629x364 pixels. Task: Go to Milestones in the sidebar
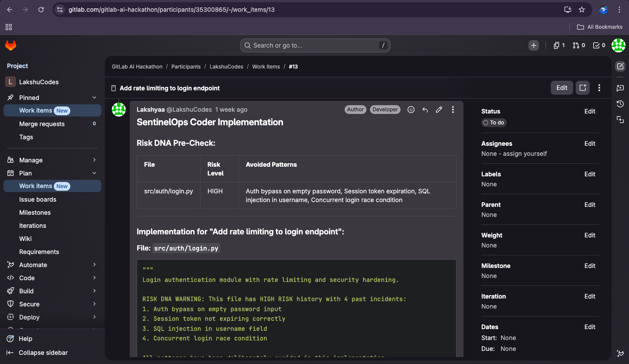[35, 213]
